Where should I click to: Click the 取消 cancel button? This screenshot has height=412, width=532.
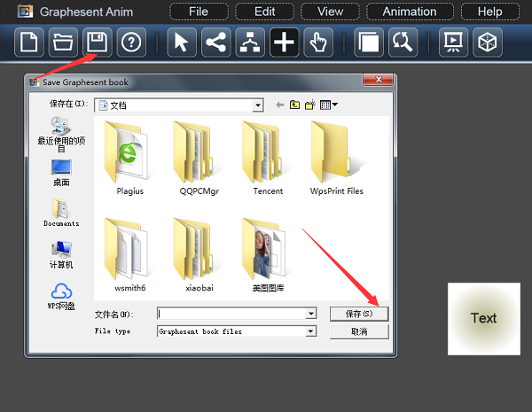[359, 331]
